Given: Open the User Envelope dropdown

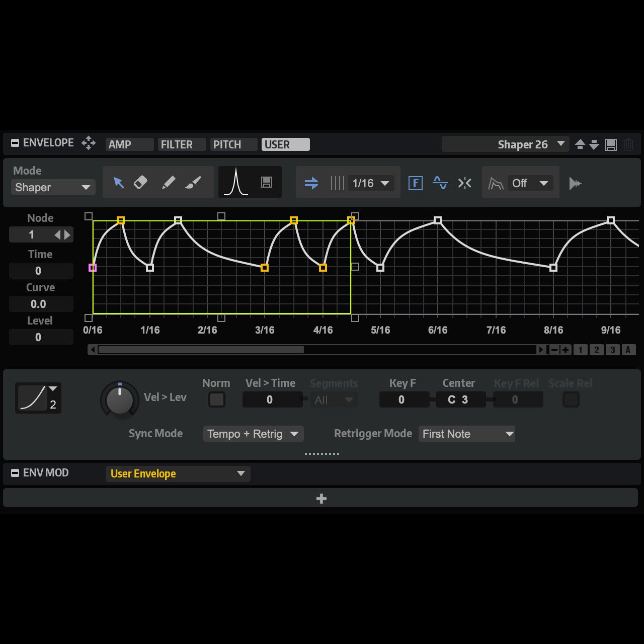Looking at the screenshot, I should click(x=178, y=473).
